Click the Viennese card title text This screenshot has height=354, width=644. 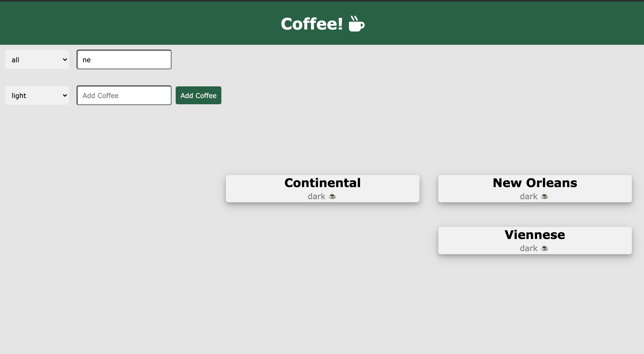click(x=535, y=235)
